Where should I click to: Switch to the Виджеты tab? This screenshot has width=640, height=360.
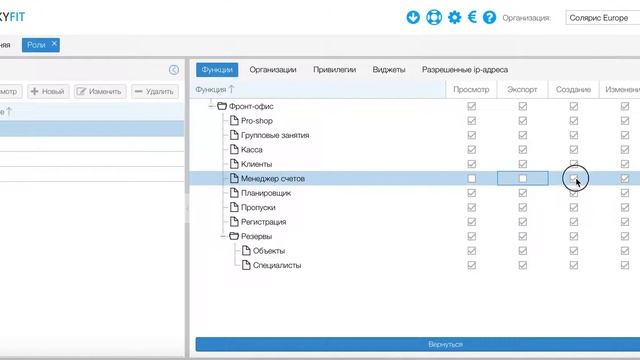point(389,70)
